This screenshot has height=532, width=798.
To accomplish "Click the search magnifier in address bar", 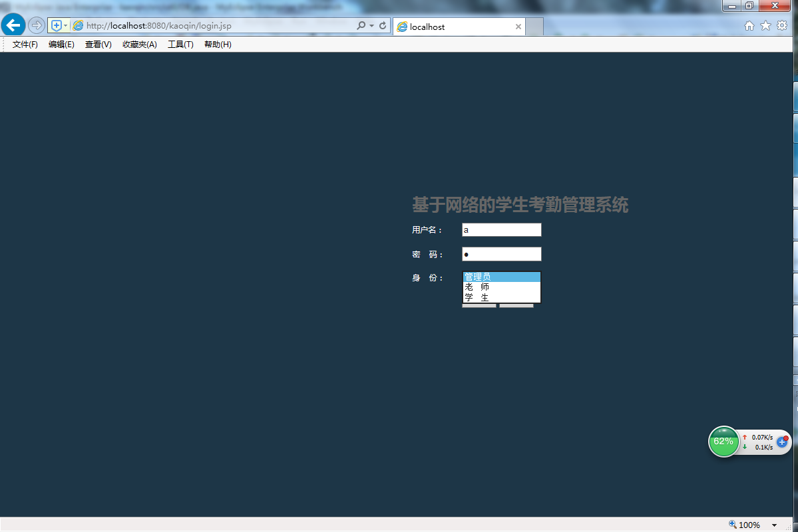I will pos(361,25).
